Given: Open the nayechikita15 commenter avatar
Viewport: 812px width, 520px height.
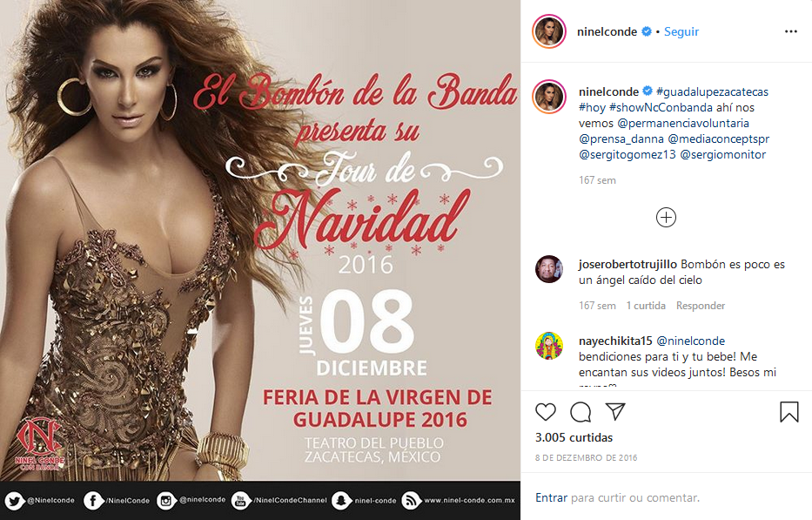Looking at the screenshot, I should [549, 346].
